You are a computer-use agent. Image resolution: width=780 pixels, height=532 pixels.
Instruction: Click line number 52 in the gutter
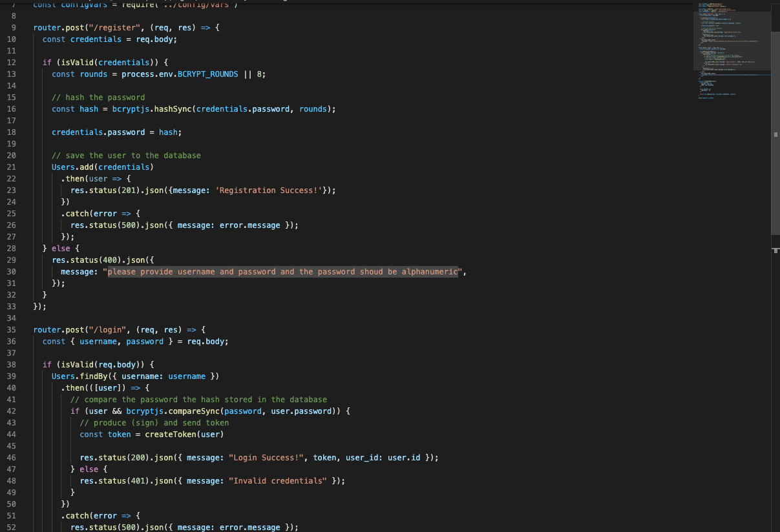(x=11, y=527)
